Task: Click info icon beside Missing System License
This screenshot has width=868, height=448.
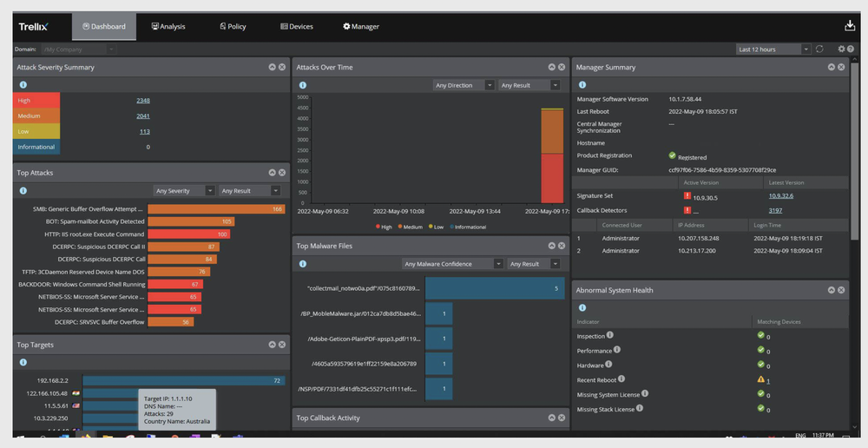Action: pyautogui.click(x=645, y=394)
